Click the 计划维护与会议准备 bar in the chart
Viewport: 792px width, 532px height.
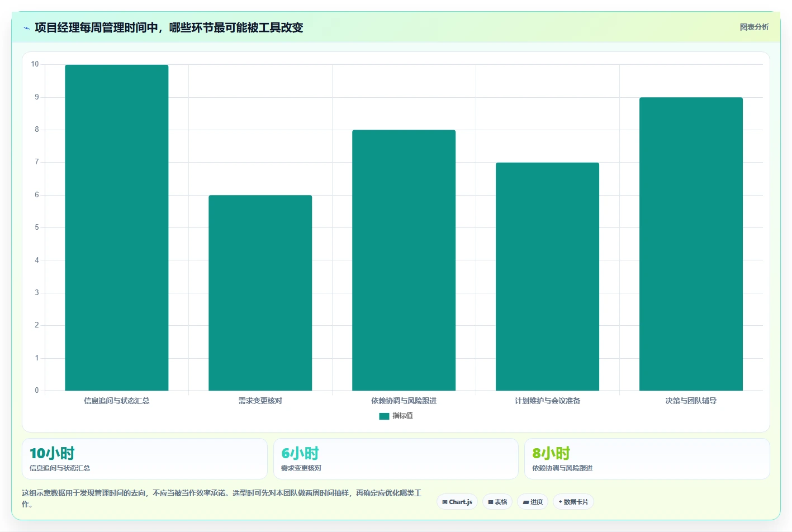click(547, 277)
